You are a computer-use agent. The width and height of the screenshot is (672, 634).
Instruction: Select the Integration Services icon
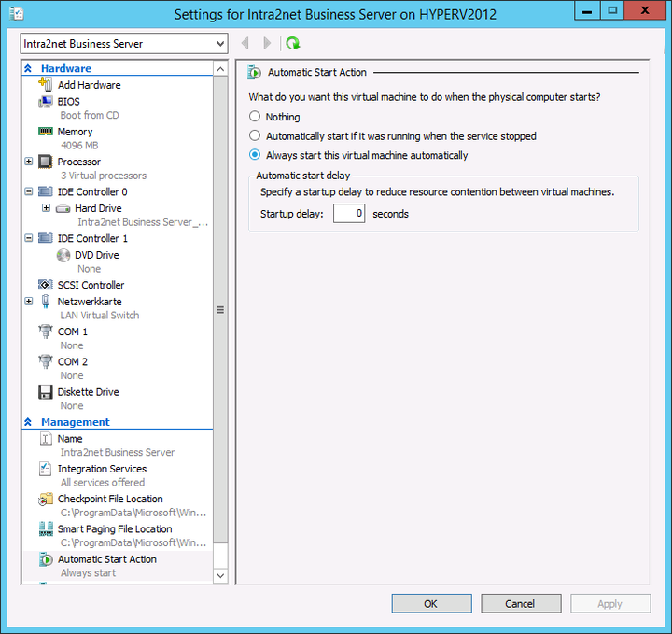coord(46,469)
